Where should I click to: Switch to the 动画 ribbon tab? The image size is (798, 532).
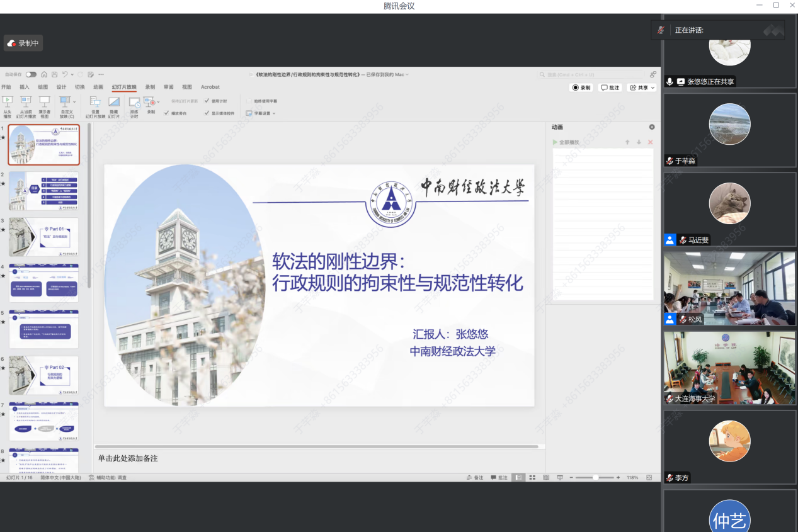tap(98, 87)
